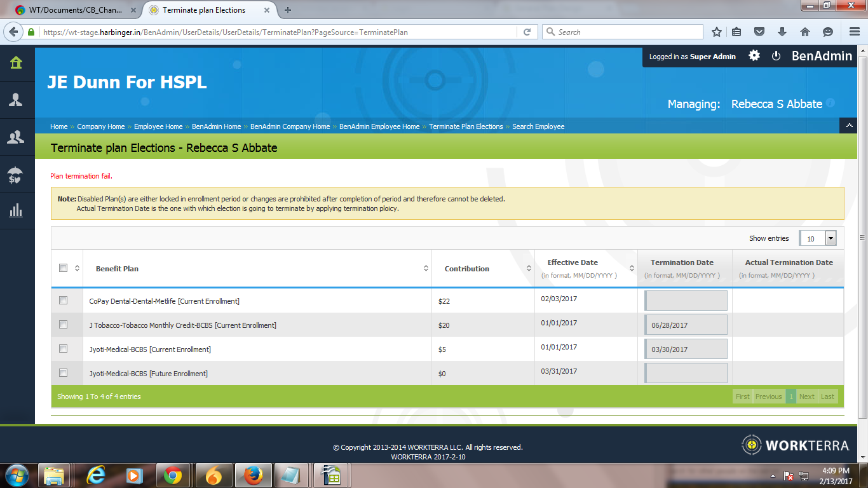Open the Show entries dropdown

(818, 238)
